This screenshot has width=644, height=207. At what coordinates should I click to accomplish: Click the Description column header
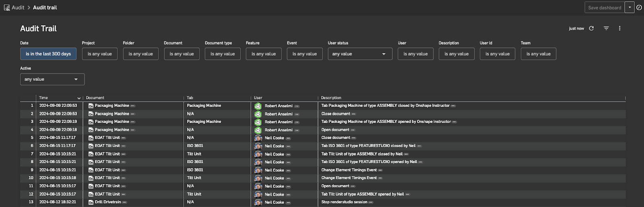[331, 98]
